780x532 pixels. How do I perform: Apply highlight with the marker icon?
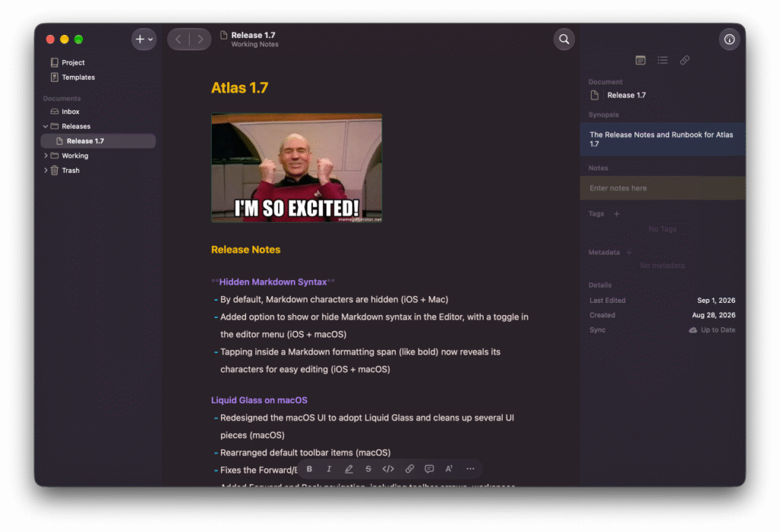[x=349, y=469]
